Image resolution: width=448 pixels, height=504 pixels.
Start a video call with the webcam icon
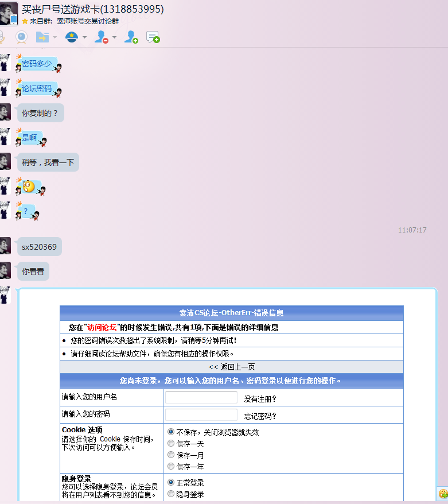[x=21, y=37]
